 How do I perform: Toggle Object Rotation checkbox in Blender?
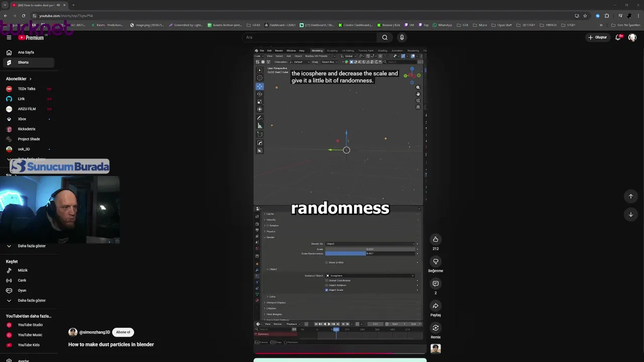[x=327, y=285]
